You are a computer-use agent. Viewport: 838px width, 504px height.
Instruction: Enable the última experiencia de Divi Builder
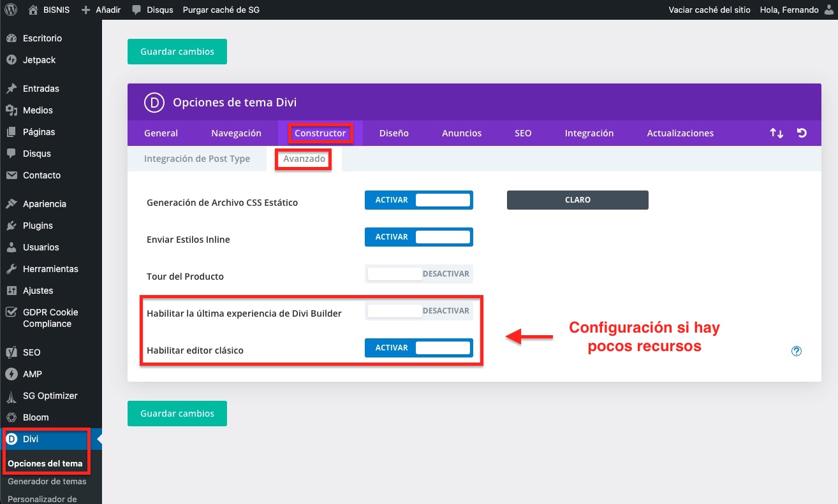coord(418,311)
